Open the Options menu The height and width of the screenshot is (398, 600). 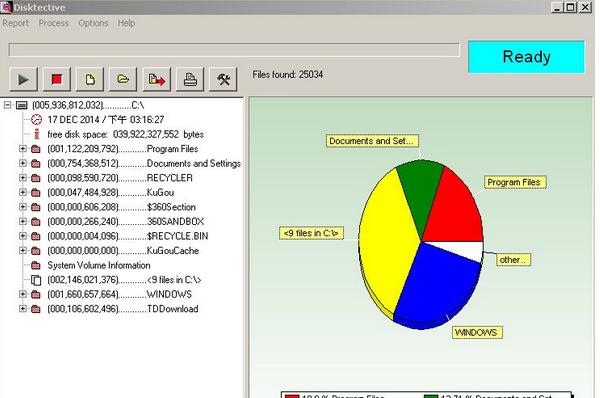(x=93, y=23)
